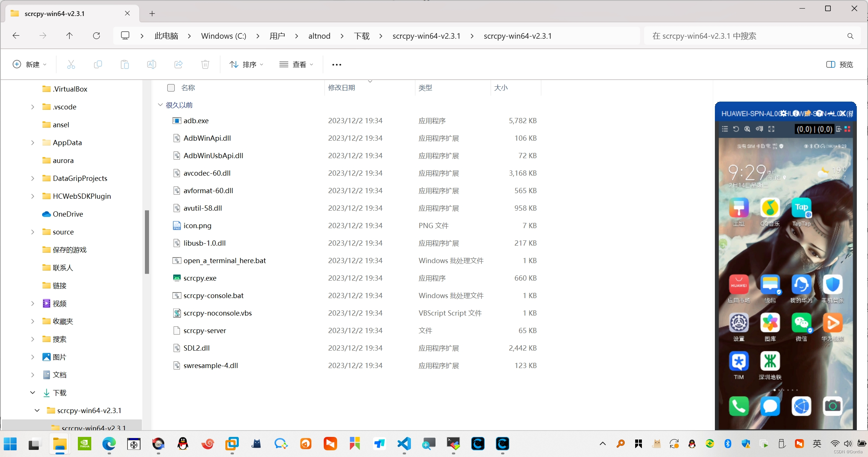Screen dimensions: 868x457
Task: Click the ... see more options button
Action: point(336,64)
